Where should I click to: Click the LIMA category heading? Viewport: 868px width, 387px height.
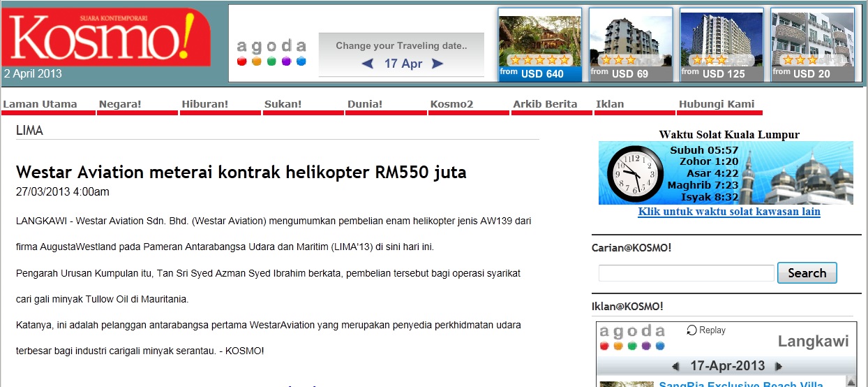click(x=29, y=131)
